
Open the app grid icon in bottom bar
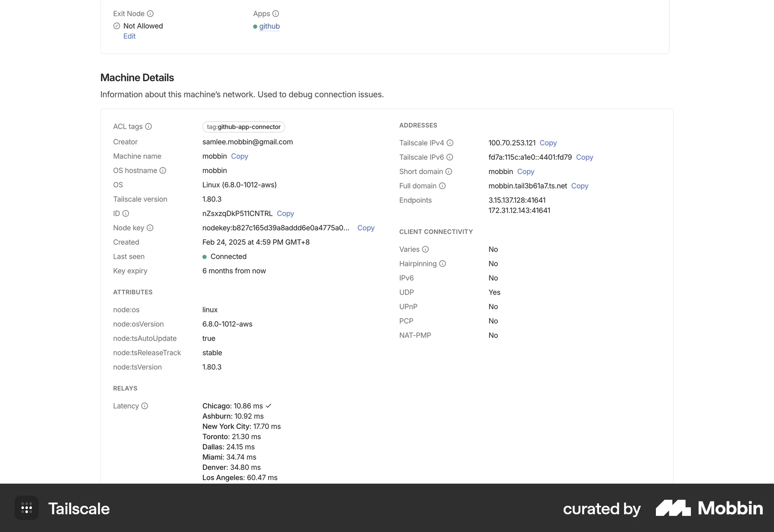point(26,508)
